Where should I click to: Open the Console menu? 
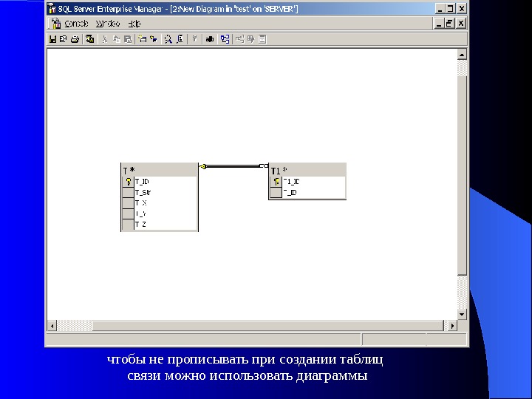point(76,24)
